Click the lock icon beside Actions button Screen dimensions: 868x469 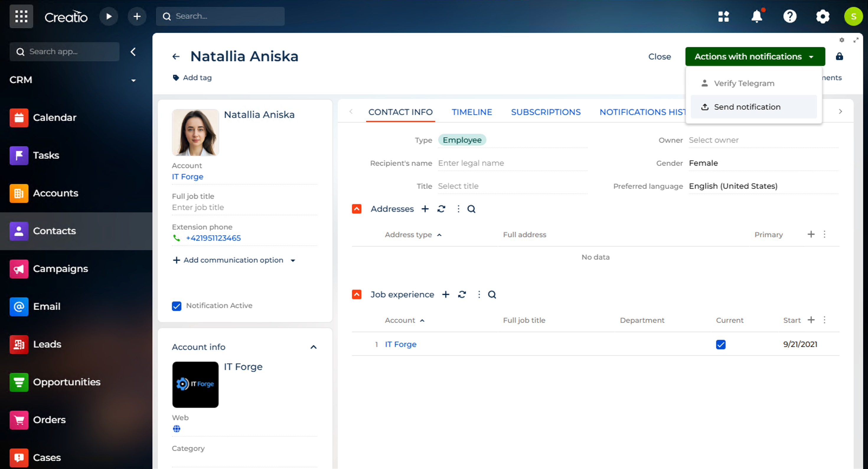click(x=839, y=56)
